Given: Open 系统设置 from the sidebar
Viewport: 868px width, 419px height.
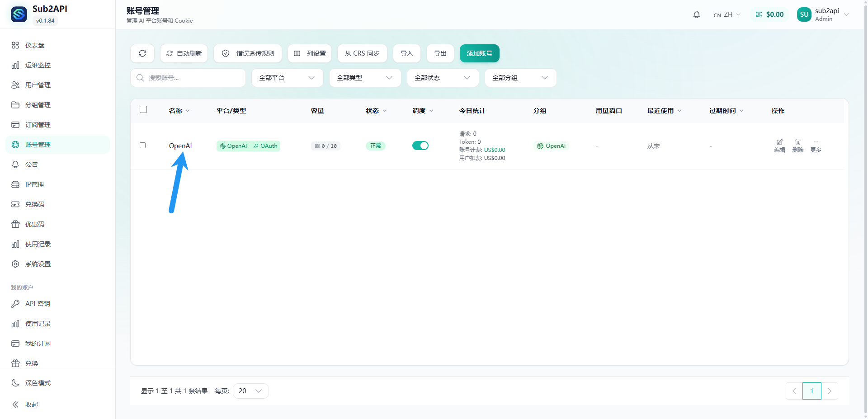Looking at the screenshot, I should click(38, 264).
